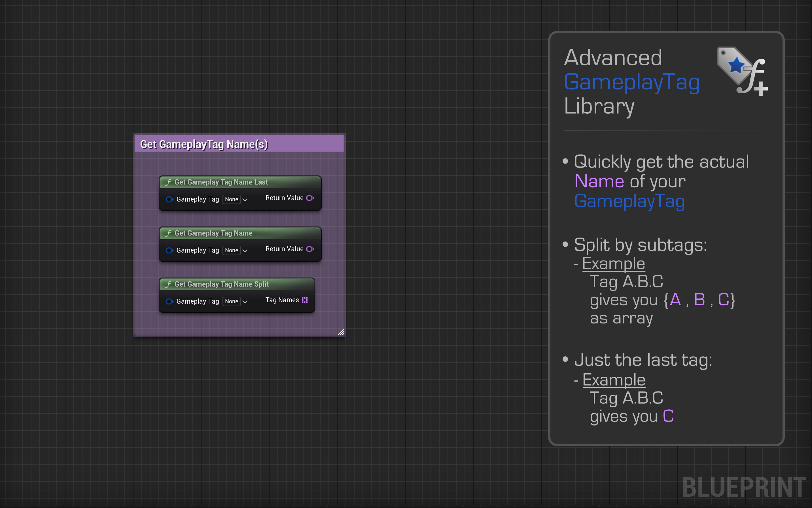Click Example link under Just the last tag

coord(614,380)
